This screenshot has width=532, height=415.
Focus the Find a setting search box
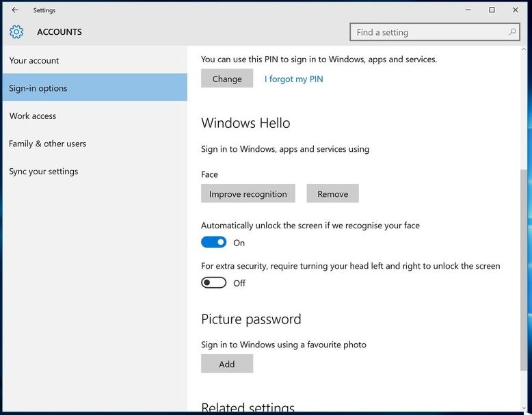coord(435,32)
